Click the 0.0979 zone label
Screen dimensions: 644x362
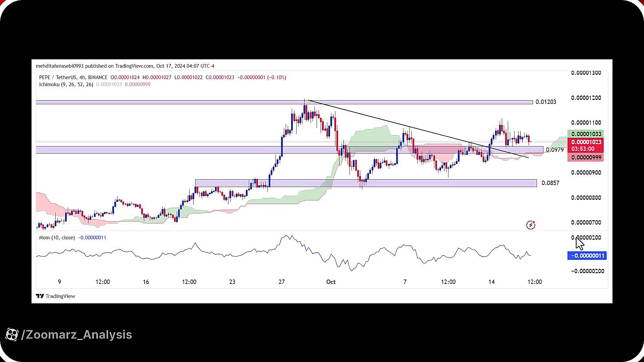(x=555, y=150)
